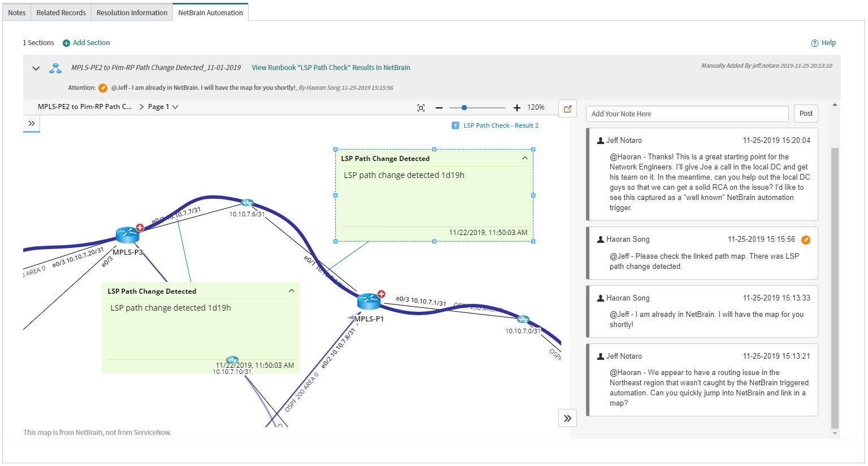Click the upper note timestamp 11/22/2019, 11:50:03 AM
This screenshot has height=466, width=868.
click(488, 232)
